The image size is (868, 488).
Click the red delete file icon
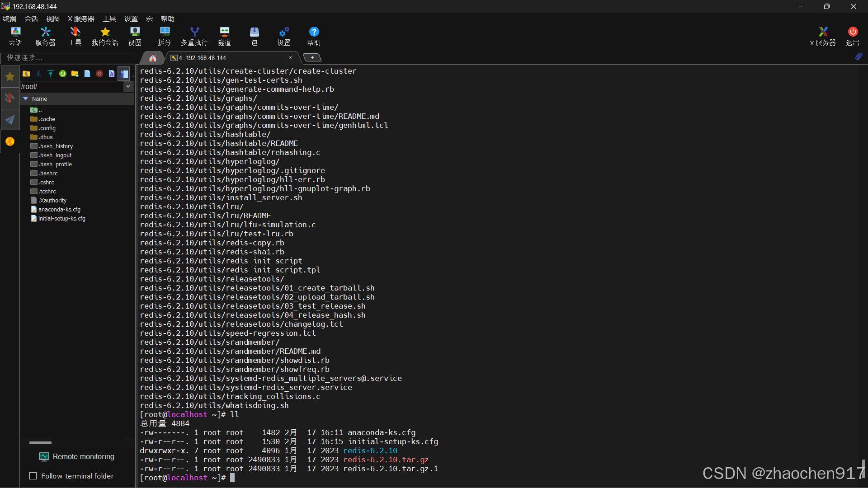99,74
